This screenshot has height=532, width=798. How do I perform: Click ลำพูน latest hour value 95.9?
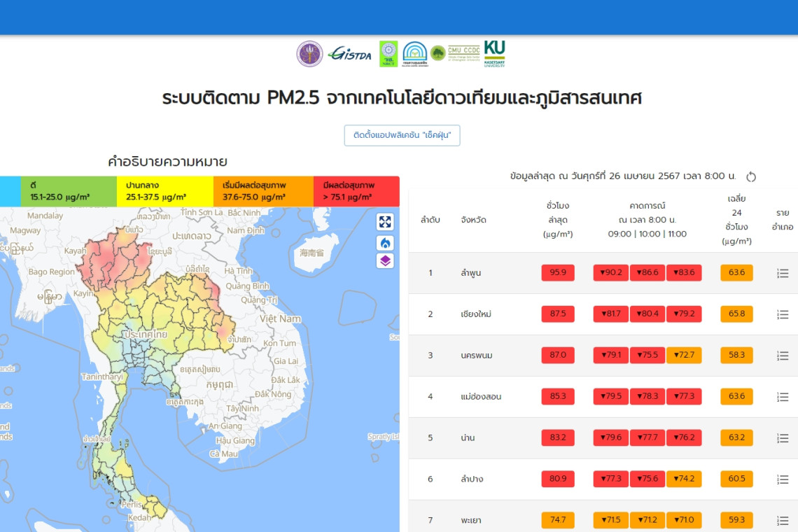coord(558,273)
